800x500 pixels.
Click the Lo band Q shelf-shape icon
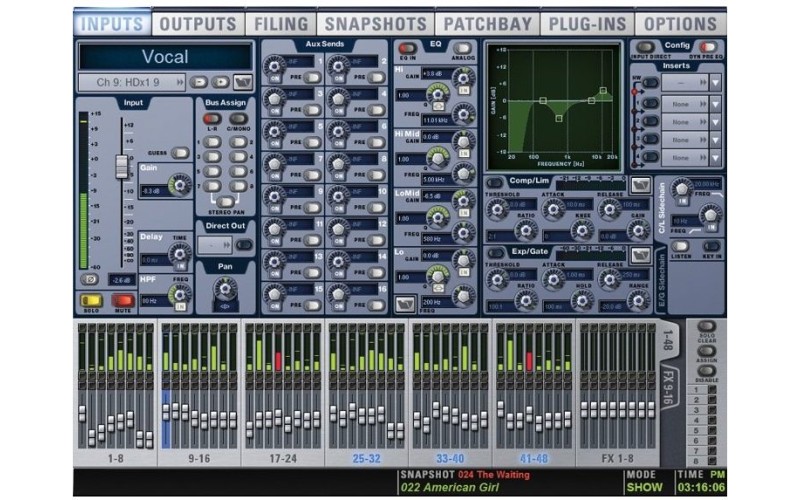coord(438,288)
